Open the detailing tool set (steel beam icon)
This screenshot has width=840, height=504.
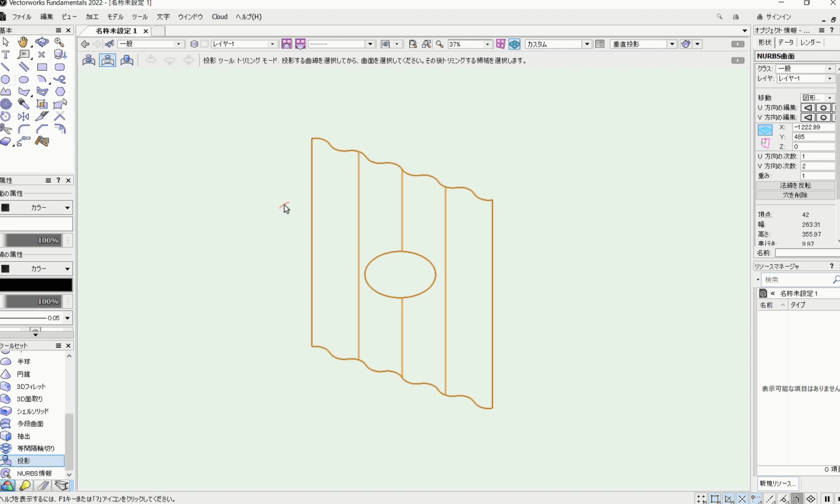click(x=61, y=485)
